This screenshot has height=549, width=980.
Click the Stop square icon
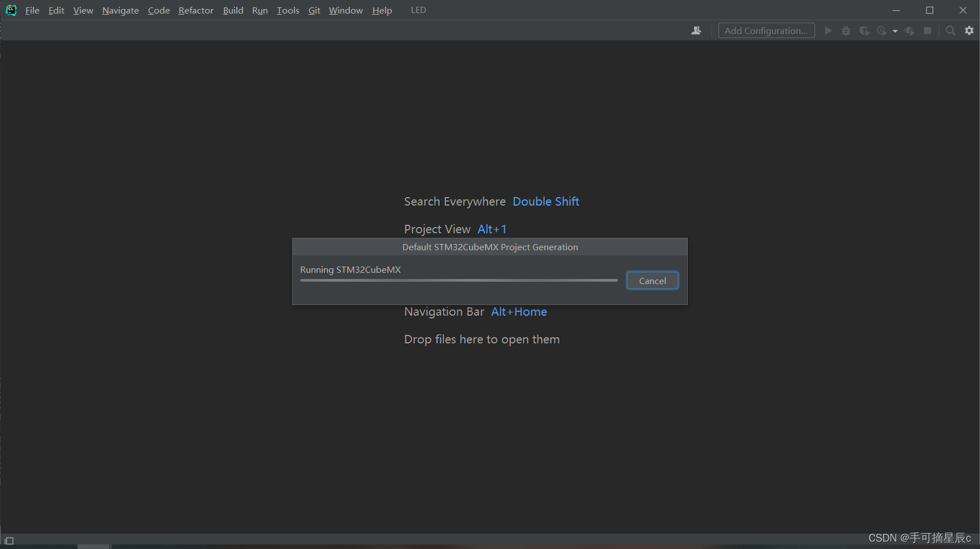click(x=927, y=30)
